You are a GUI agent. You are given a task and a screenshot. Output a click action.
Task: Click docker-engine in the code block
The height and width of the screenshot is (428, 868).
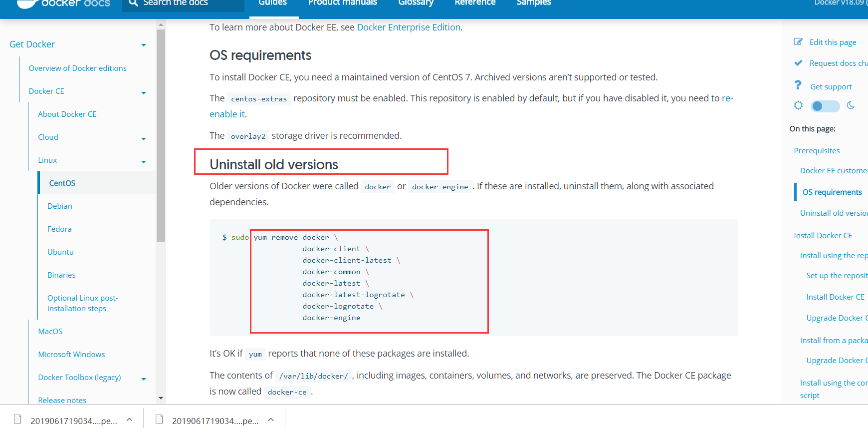(x=331, y=318)
